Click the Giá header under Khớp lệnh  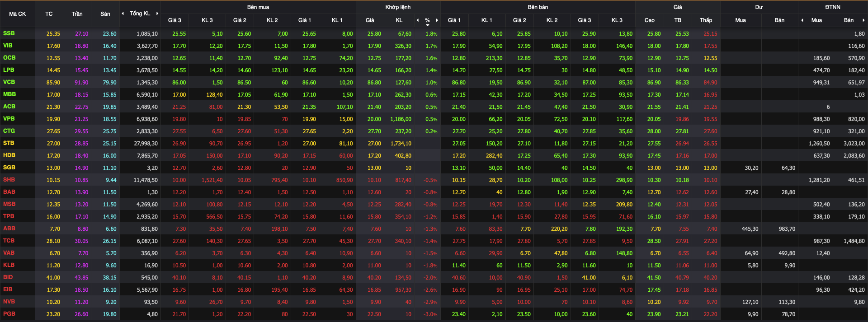[370, 20]
